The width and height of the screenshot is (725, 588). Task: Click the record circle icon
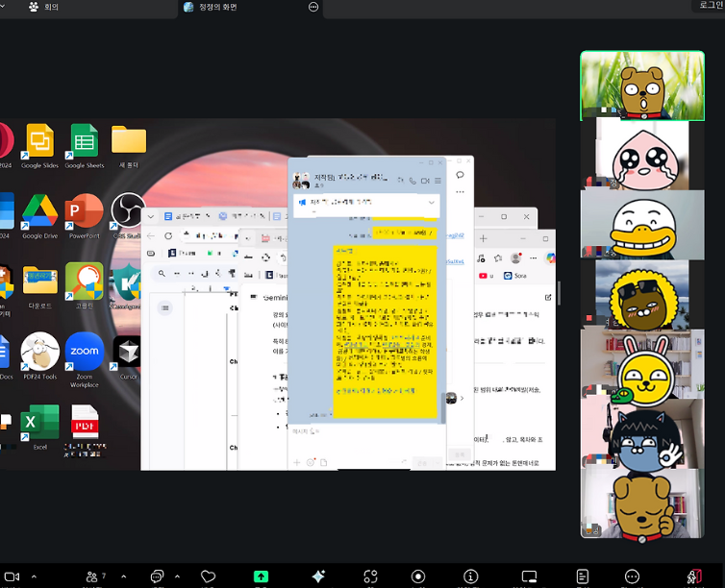tap(418, 576)
